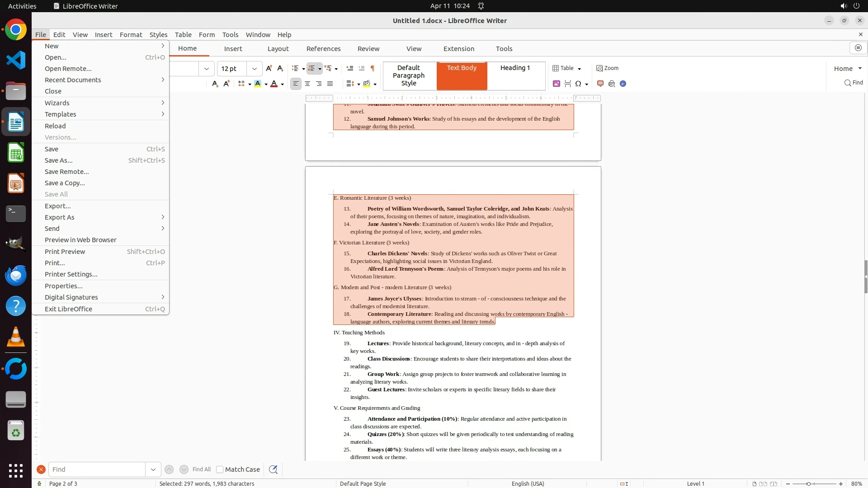Screen dimensions: 868x488
Task: Adjust the zoom slider in status bar
Action: click(x=808, y=484)
